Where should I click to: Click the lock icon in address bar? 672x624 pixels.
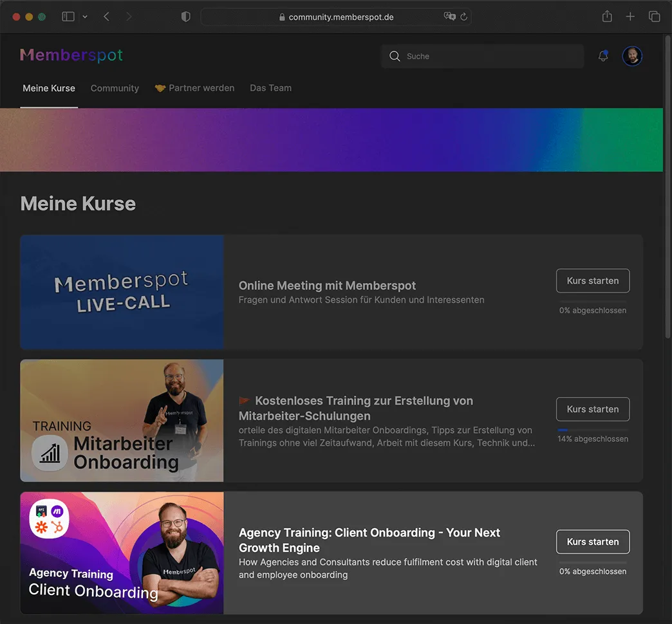tap(282, 17)
